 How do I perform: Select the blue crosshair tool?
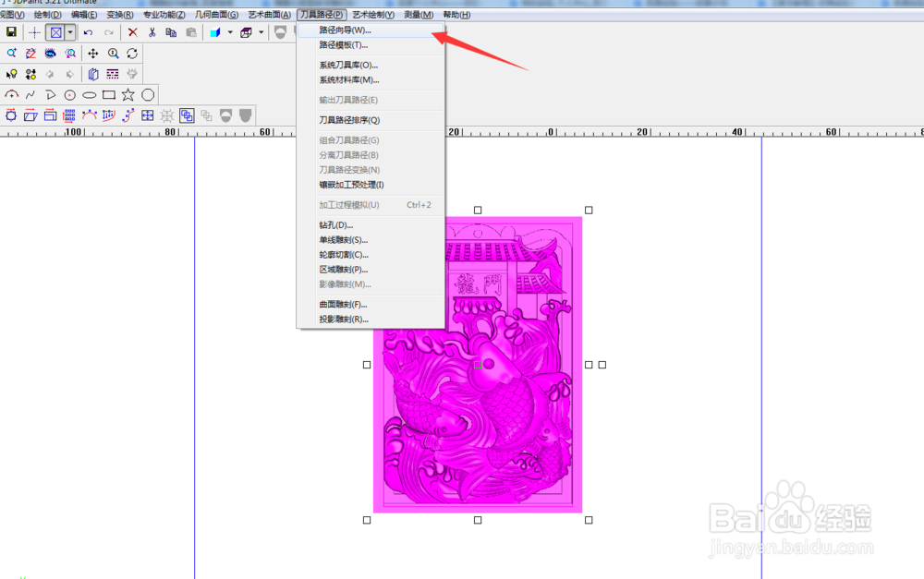(x=35, y=32)
